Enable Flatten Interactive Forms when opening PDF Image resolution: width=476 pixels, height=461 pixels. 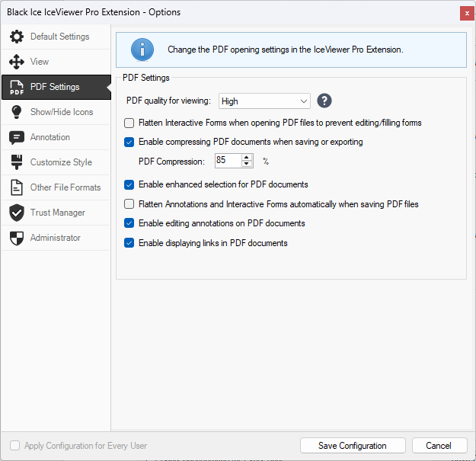129,123
